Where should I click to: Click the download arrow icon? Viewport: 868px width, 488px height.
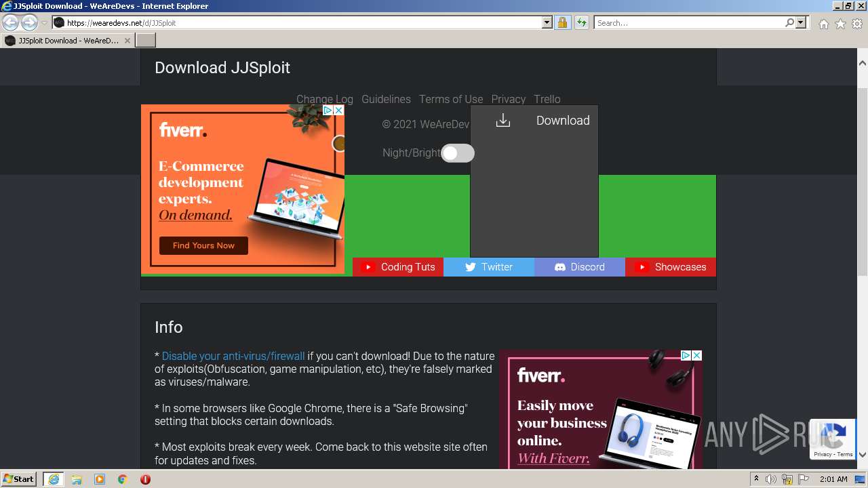pyautogui.click(x=502, y=120)
